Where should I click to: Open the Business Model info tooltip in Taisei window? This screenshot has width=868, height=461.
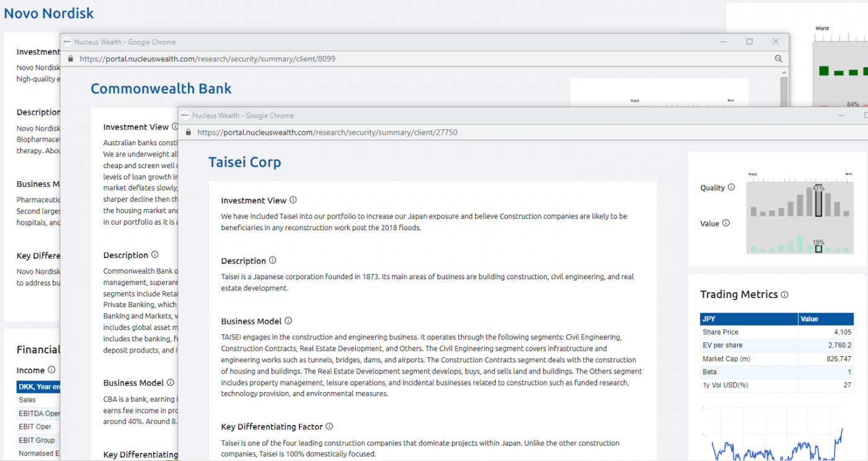pyautogui.click(x=288, y=321)
